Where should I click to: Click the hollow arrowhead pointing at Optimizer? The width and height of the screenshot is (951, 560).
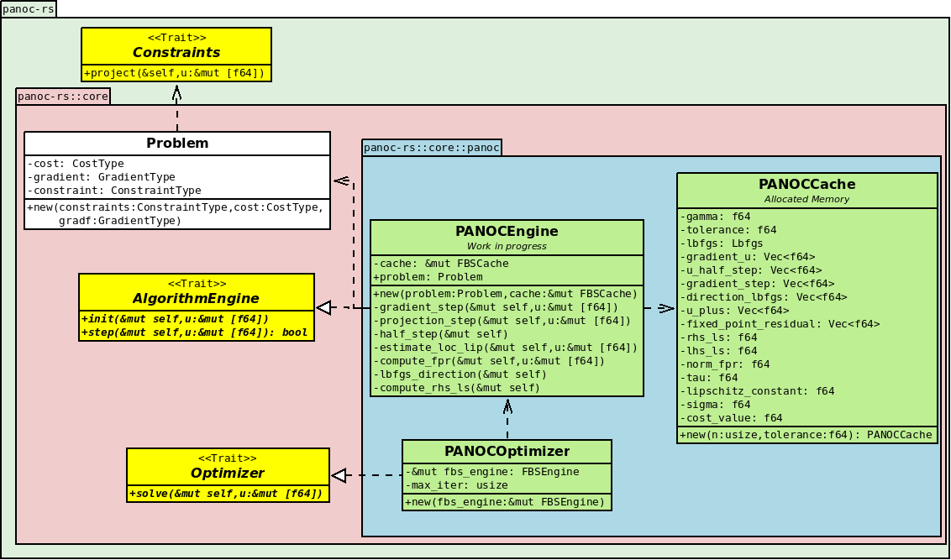tap(339, 476)
